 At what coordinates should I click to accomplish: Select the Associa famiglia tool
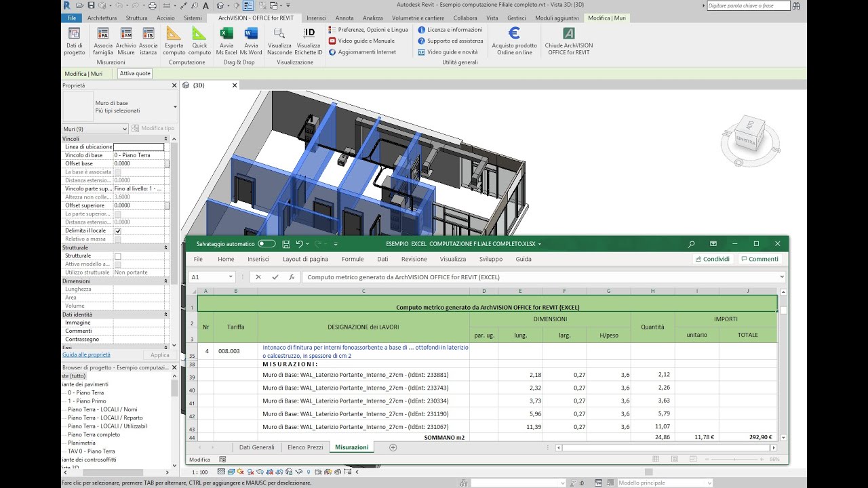tap(103, 41)
